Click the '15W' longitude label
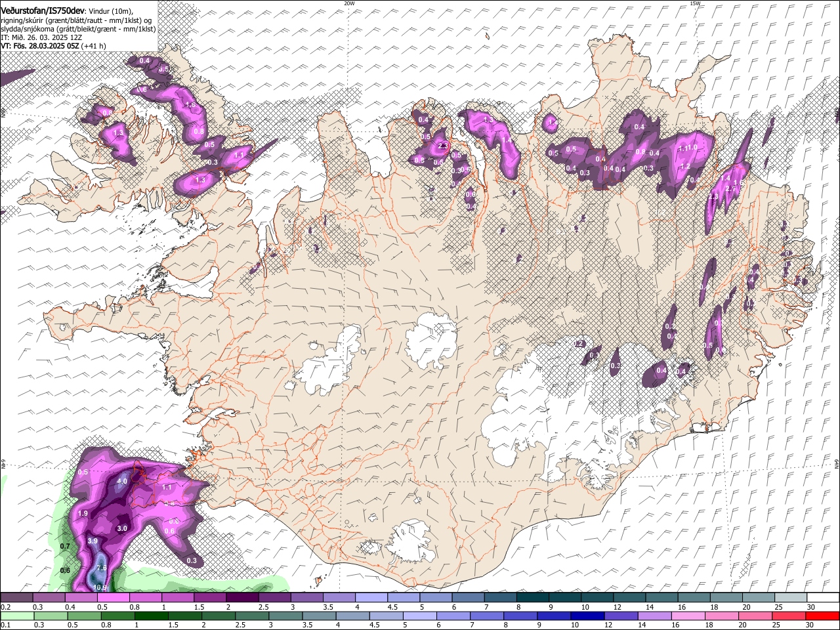 point(695,3)
